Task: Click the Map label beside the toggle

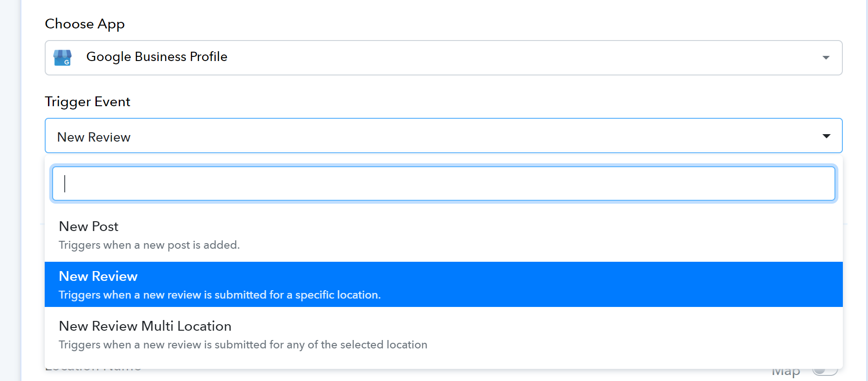Action: click(786, 372)
